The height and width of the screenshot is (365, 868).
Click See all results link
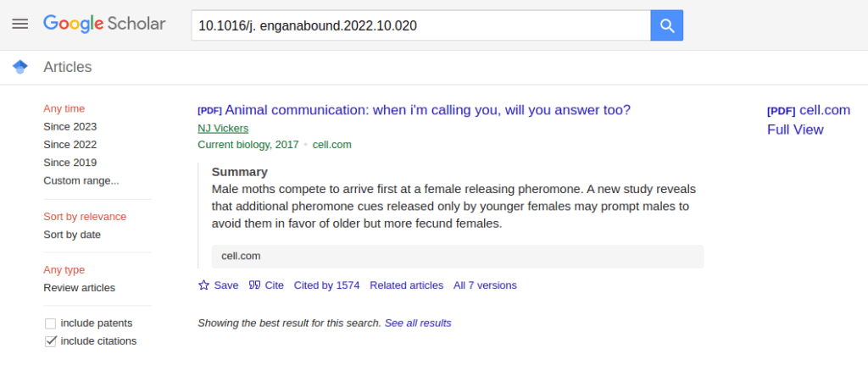coord(417,324)
